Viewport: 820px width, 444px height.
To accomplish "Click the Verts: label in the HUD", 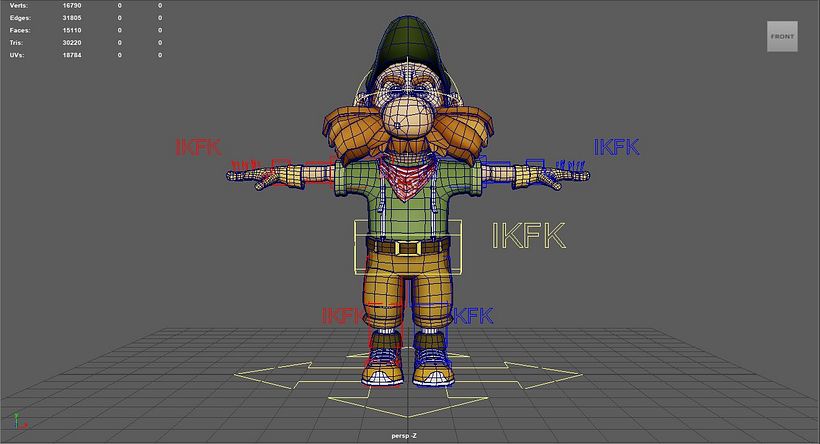I will [19, 5].
